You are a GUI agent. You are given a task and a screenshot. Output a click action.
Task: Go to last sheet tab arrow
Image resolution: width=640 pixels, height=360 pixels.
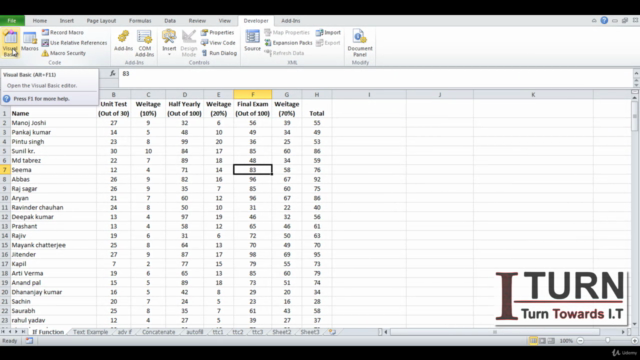point(23,332)
